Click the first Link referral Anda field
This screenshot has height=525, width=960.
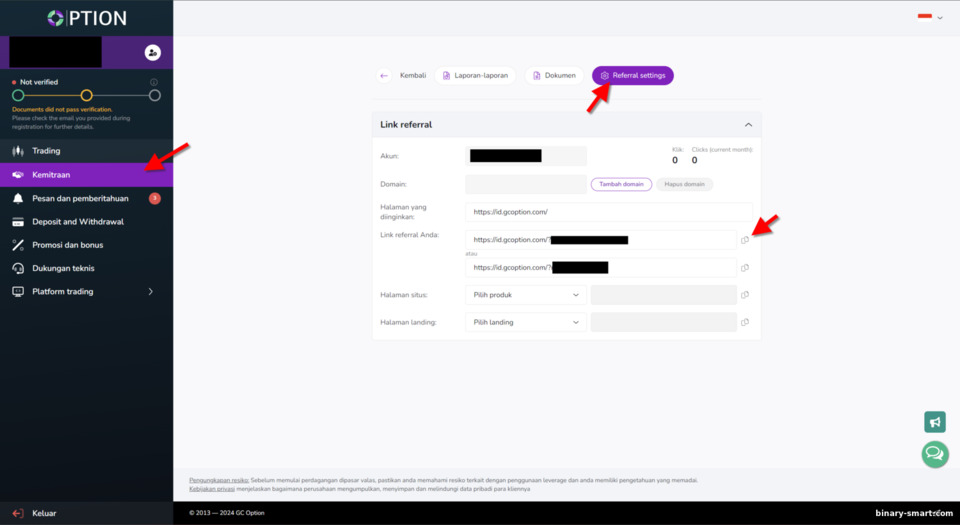coord(601,240)
